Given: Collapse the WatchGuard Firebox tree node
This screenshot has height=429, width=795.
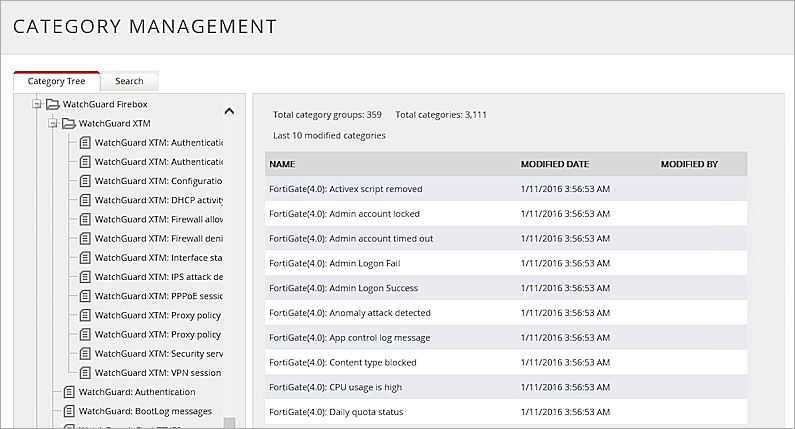Looking at the screenshot, I should [36, 104].
